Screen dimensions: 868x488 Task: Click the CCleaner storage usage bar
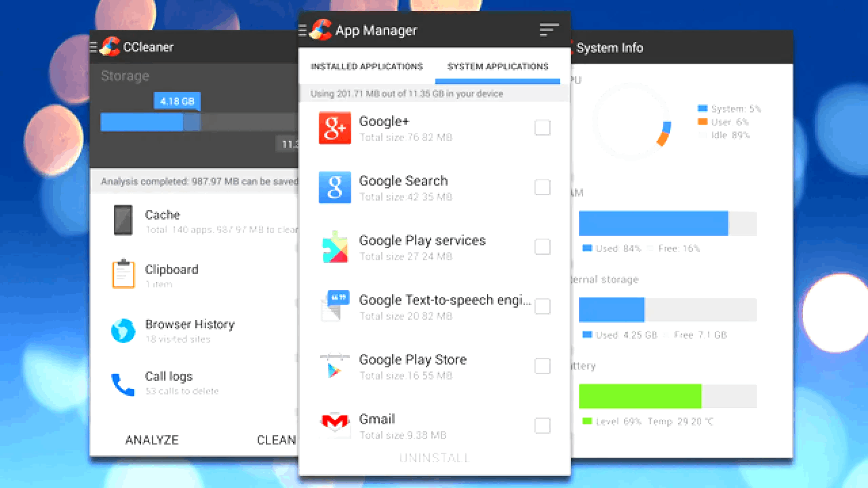click(199, 122)
